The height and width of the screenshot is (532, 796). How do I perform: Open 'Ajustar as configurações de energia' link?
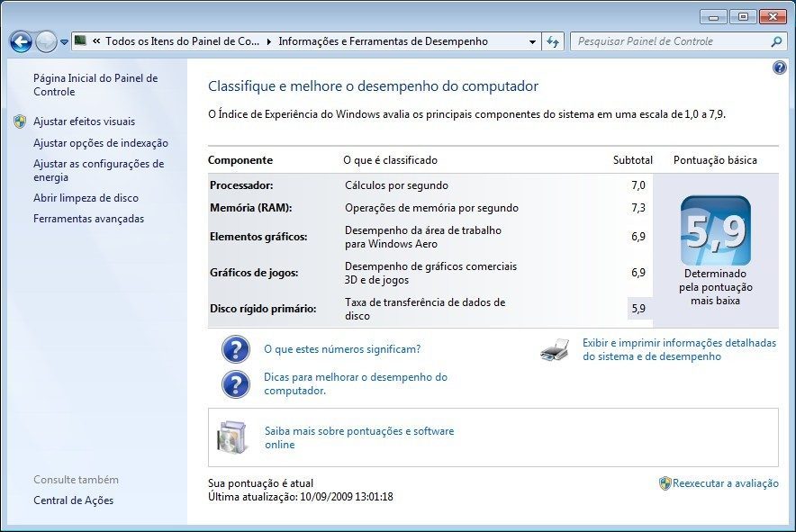tap(98, 170)
